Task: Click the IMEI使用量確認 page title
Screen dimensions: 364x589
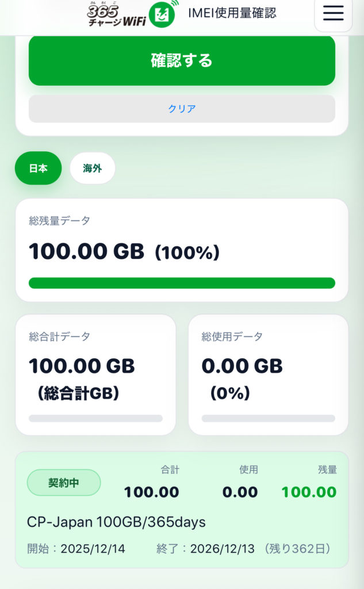Action: point(232,13)
